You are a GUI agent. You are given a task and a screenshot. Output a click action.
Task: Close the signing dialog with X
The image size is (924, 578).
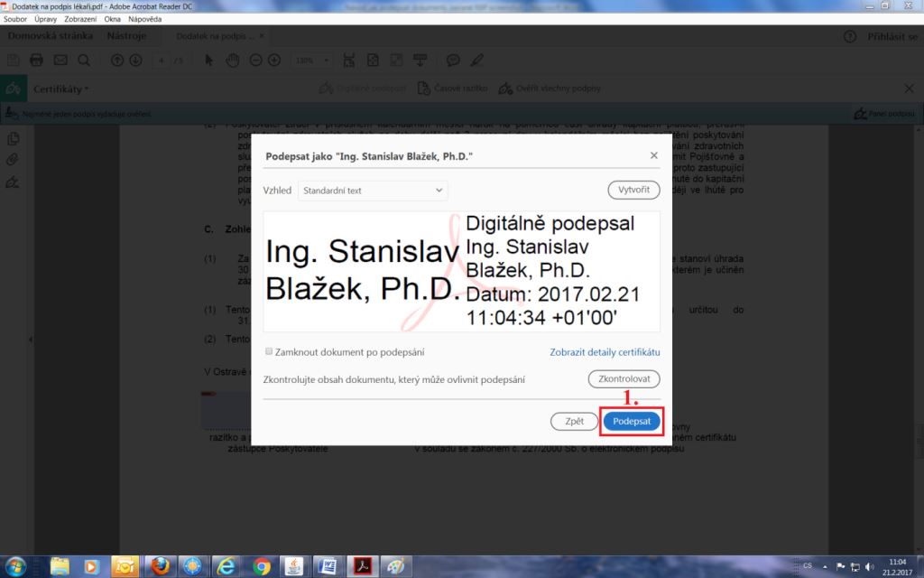[653, 155]
